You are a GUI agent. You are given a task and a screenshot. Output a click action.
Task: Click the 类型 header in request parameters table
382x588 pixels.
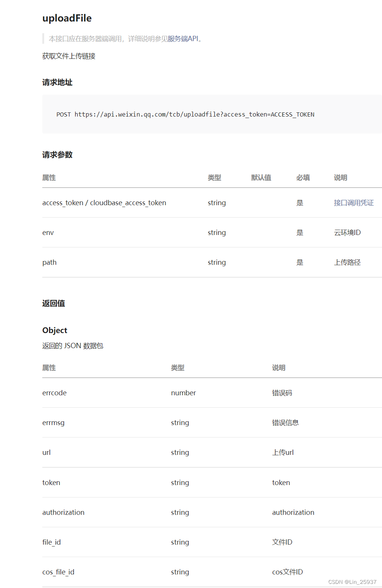tap(214, 178)
